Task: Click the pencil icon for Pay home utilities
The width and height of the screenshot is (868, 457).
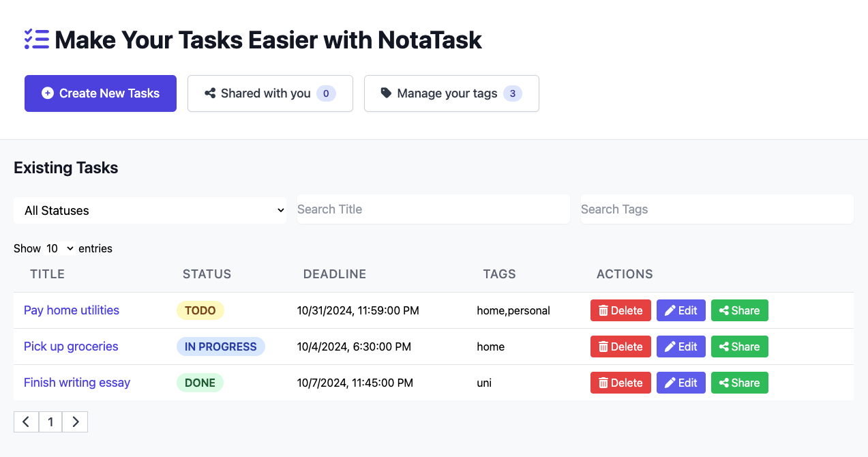Action: (670, 310)
